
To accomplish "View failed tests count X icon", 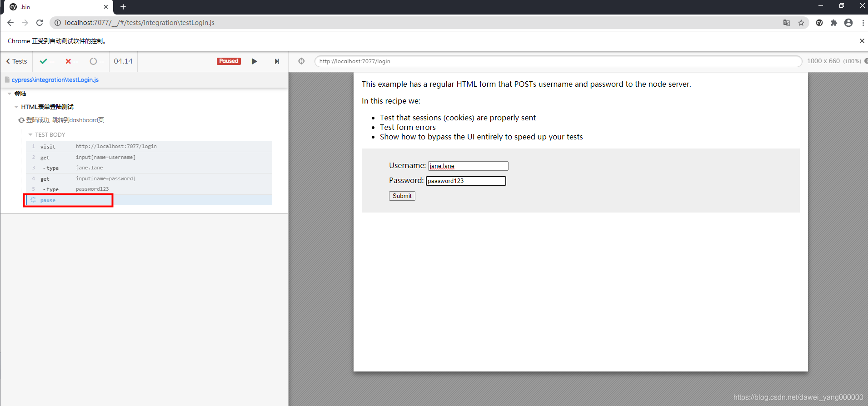I will tap(68, 61).
